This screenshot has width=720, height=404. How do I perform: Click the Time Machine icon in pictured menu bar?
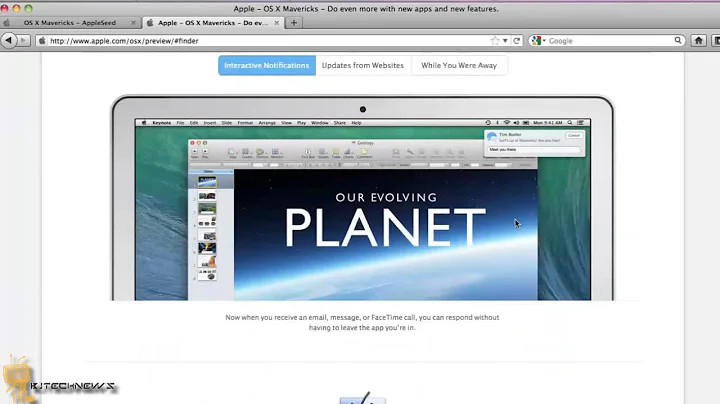[488, 123]
